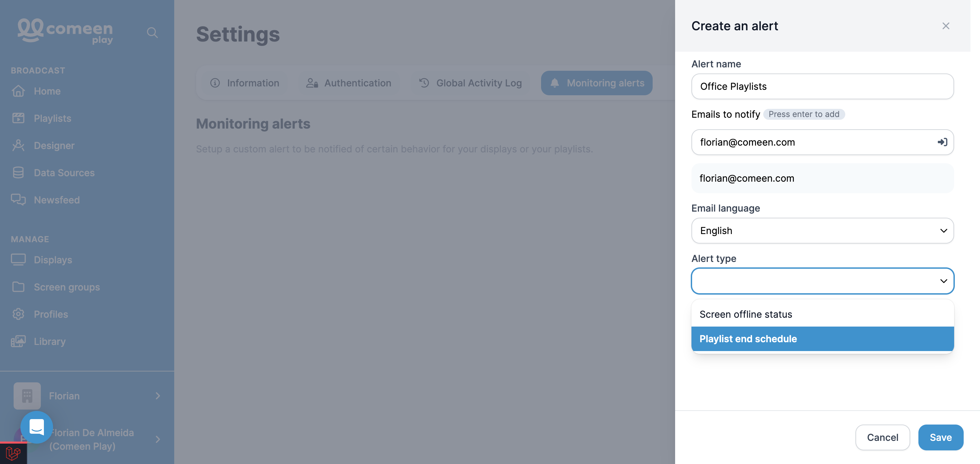The image size is (980, 464).
Task: Click the Library images icon
Action: [18, 341]
